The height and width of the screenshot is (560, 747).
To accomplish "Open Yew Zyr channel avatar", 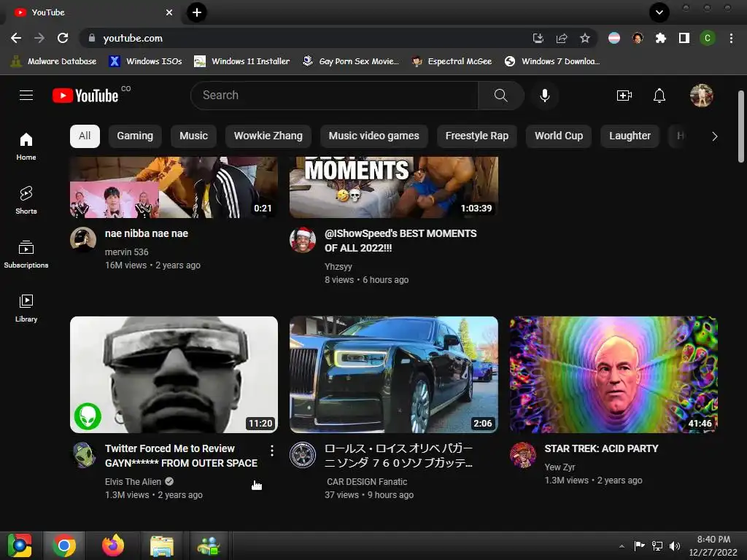I will pyautogui.click(x=522, y=455).
